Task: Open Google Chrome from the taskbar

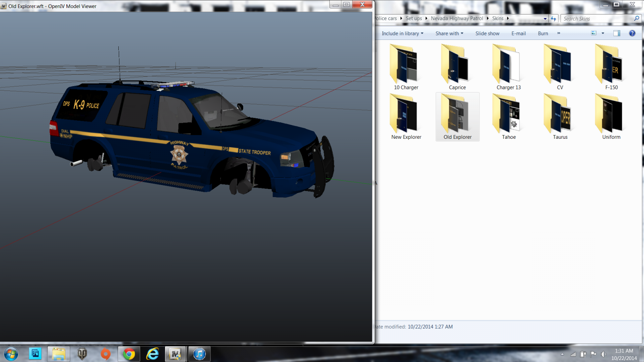Action: tap(129, 354)
